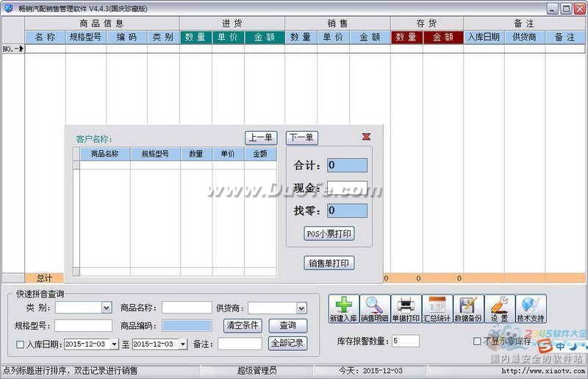Sort by the 编码 column header
588x379 pixels.
point(126,37)
